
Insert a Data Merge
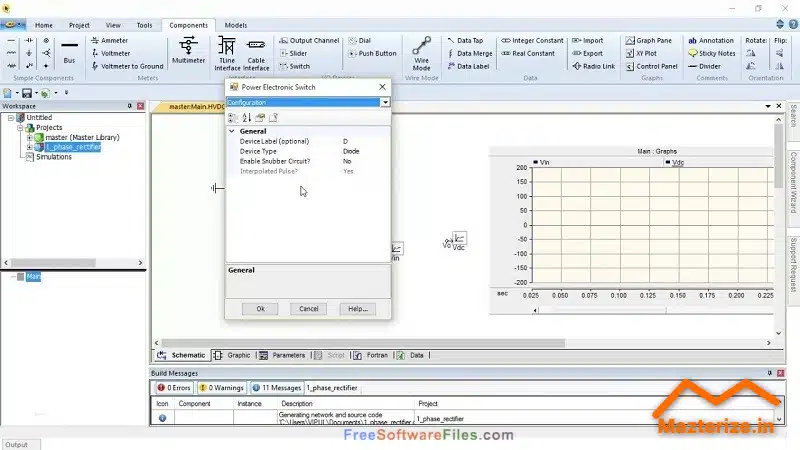tap(470, 53)
